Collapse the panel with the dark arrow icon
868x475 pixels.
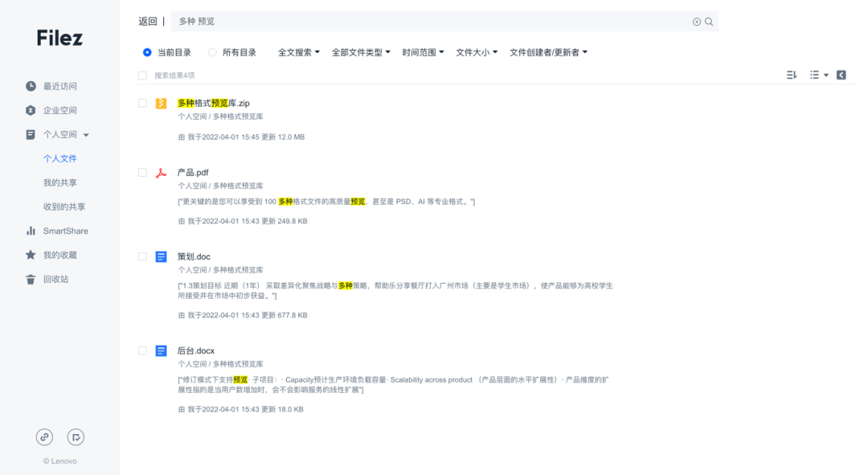click(841, 74)
